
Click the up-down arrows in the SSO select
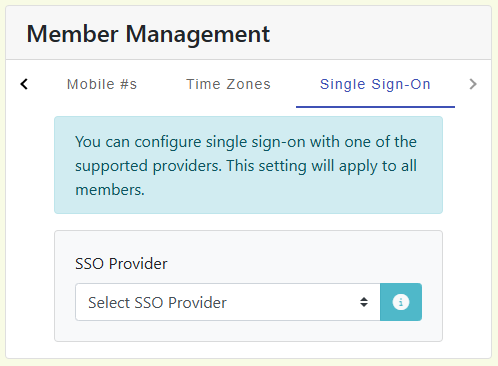click(364, 302)
